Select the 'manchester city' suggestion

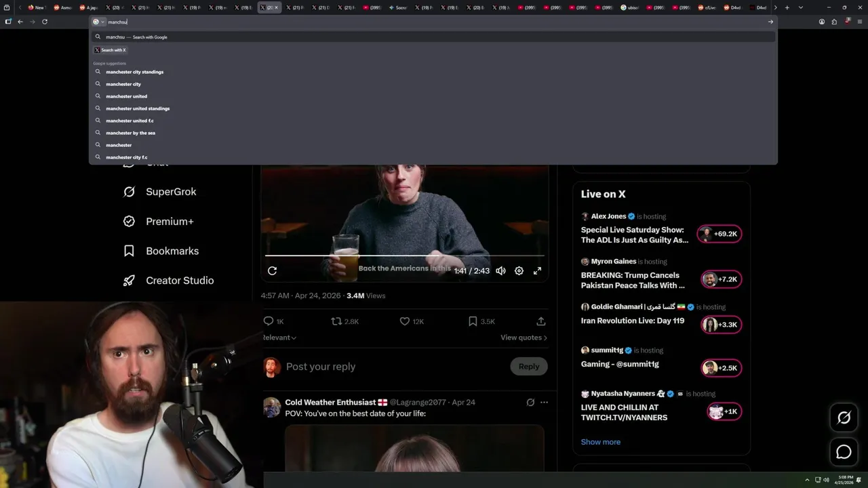434,84
